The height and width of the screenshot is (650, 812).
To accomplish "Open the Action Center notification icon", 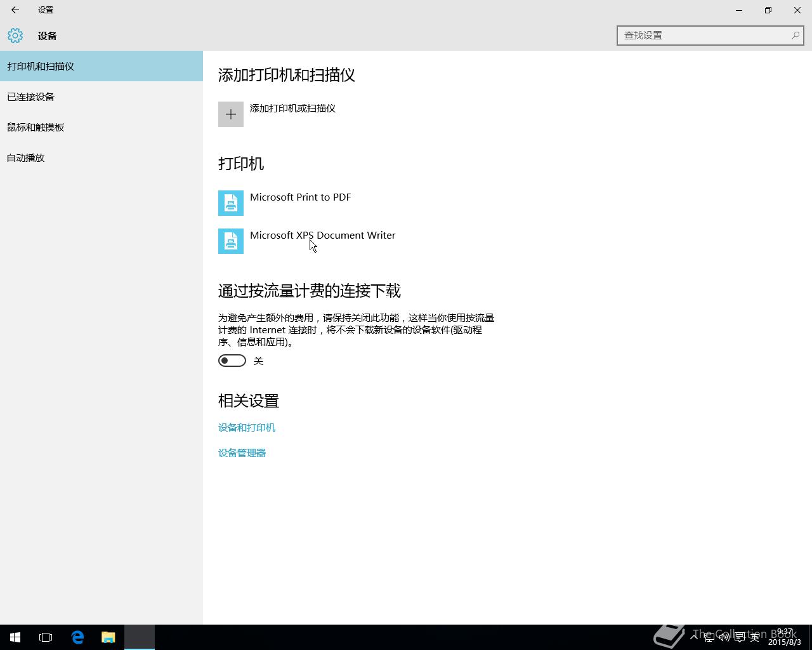I will point(739,637).
